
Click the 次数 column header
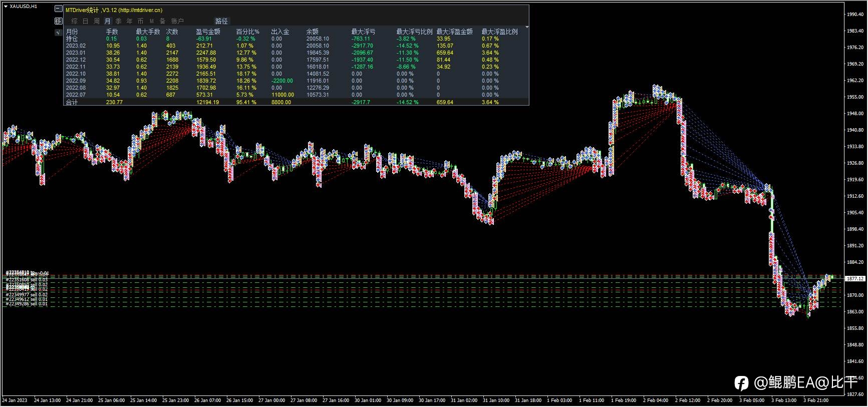tap(172, 32)
